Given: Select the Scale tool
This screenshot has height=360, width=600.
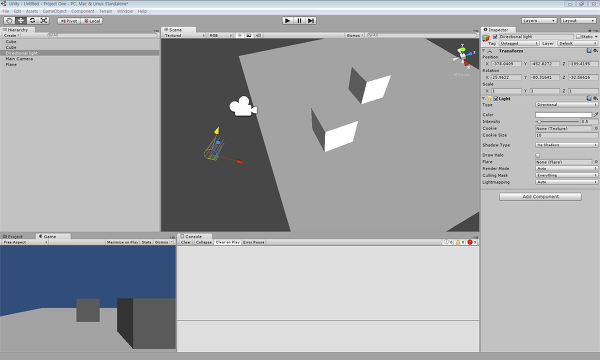Looking at the screenshot, I should pos(44,21).
